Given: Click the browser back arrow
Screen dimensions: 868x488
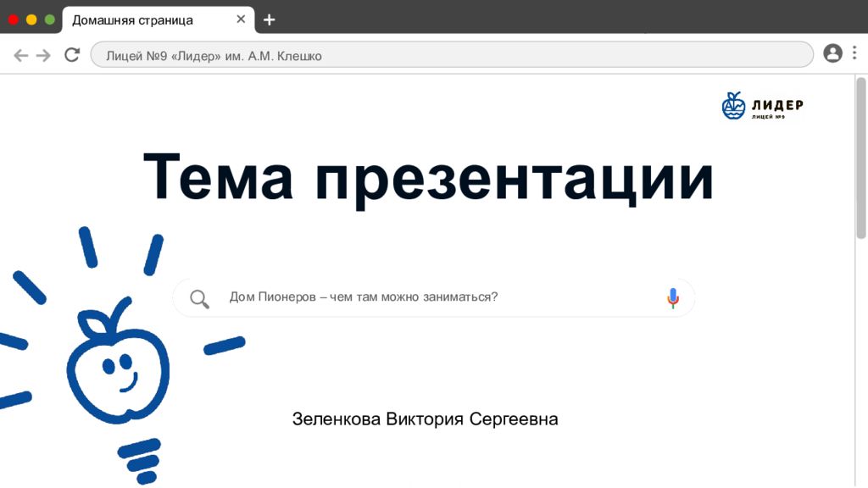Looking at the screenshot, I should click(x=20, y=55).
